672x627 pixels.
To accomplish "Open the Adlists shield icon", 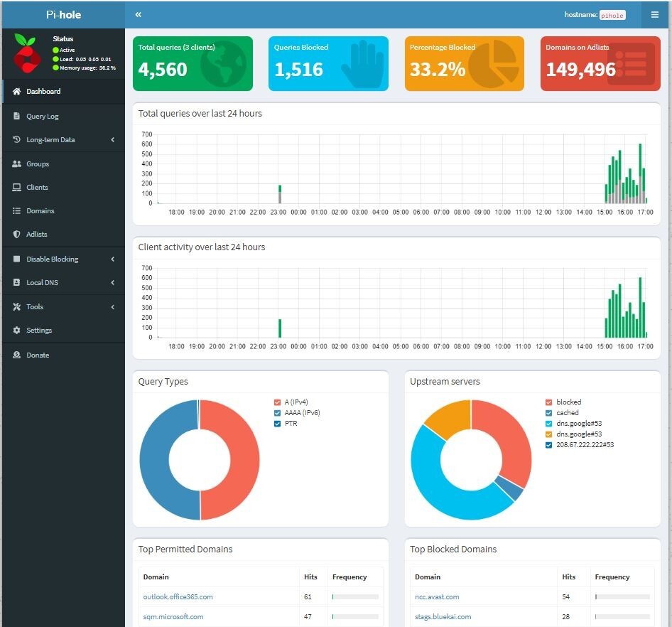I will 16,235.
